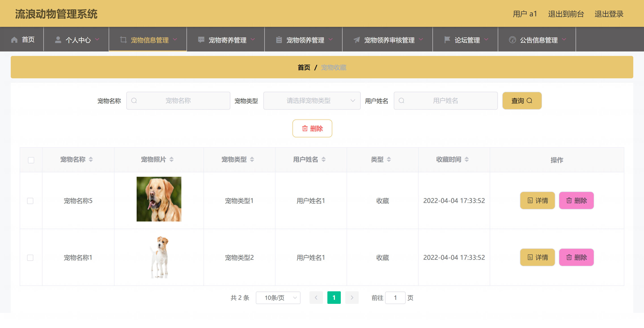Click the paper plane icon beside 宠物领养审核管理
644x328 pixels.
coord(356,40)
